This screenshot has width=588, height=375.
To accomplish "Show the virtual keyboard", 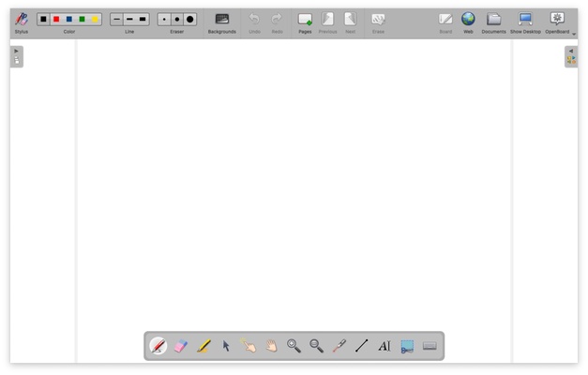I will [430, 346].
